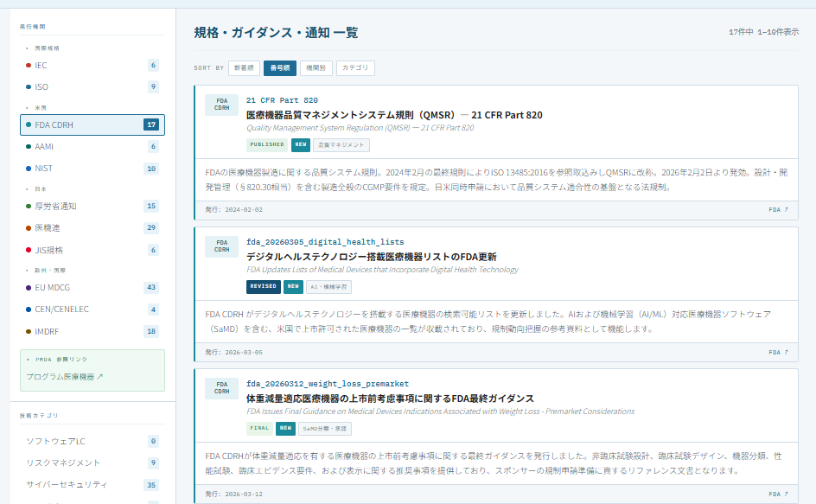Filter by 厚労省通知
The image size is (816, 504).
(92, 206)
